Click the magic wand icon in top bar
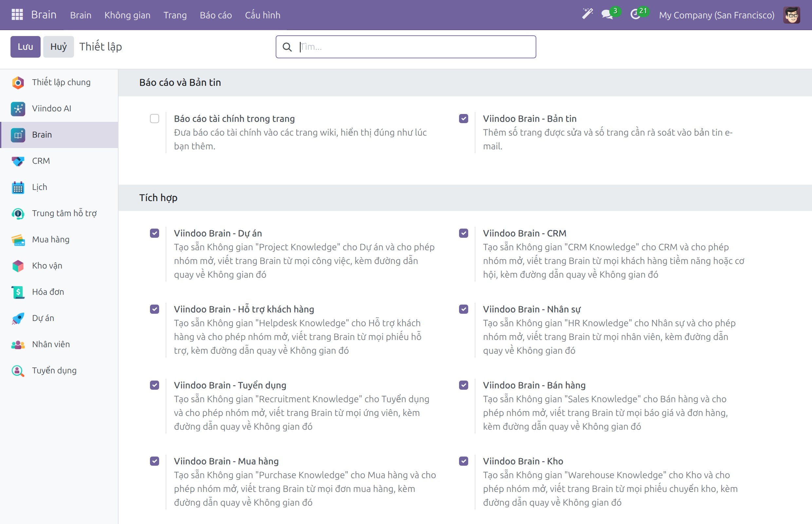Image resolution: width=812 pixels, height=524 pixels. tap(587, 14)
